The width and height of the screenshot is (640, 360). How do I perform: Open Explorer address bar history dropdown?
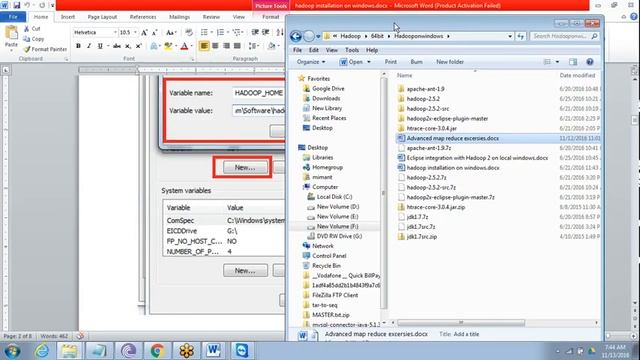point(510,36)
